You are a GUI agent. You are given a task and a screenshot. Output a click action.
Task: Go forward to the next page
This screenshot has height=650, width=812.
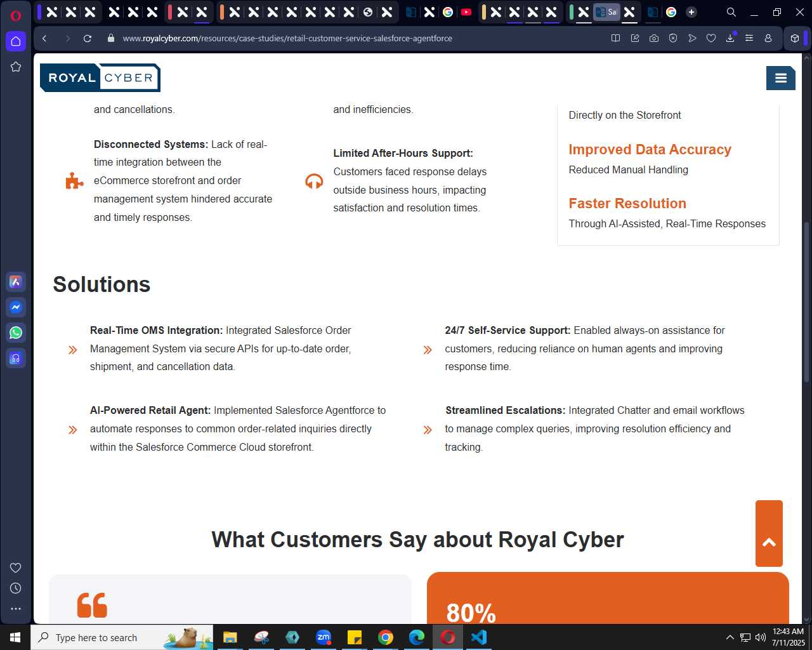[67, 38]
